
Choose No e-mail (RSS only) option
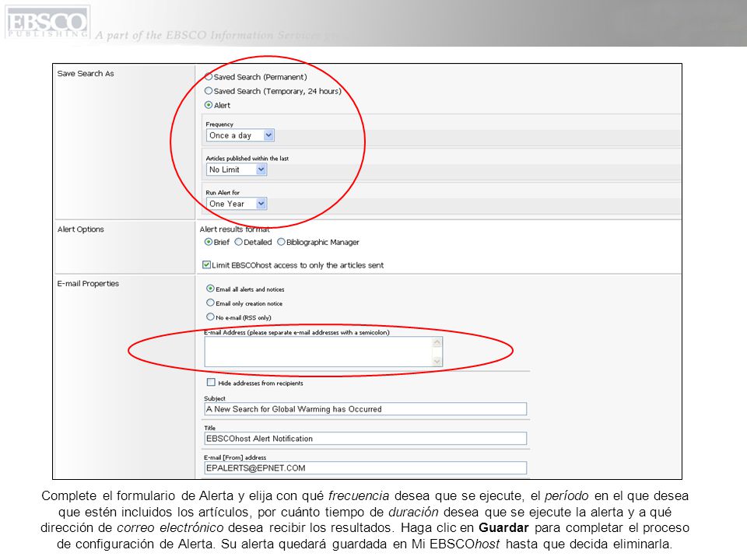coord(210,317)
